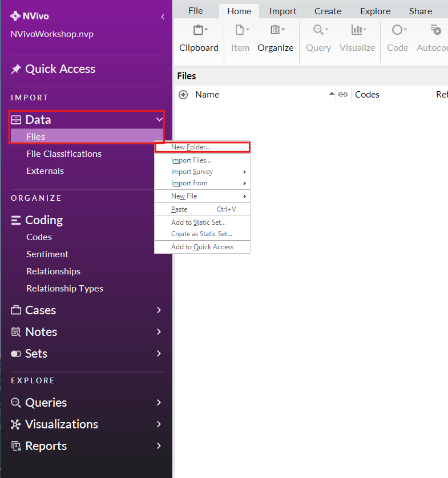
Task: Collapse the NVivo navigation pane arrow
Action: point(163,17)
